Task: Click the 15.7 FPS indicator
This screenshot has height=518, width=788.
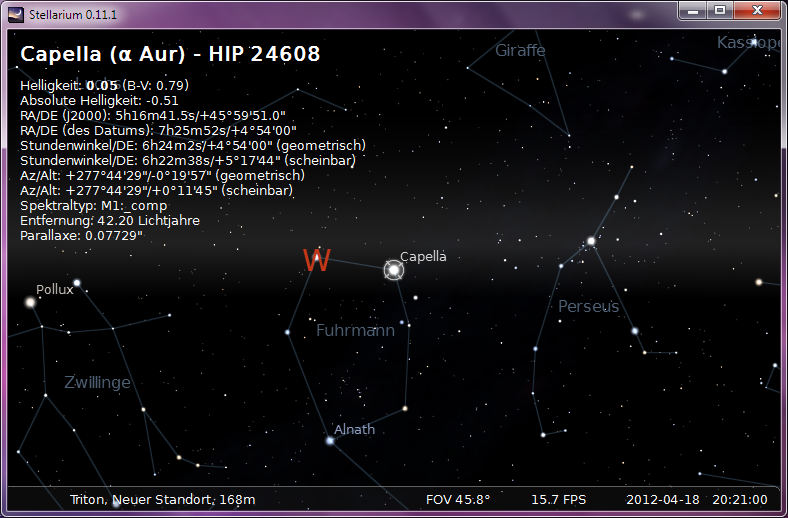Action: [x=558, y=499]
